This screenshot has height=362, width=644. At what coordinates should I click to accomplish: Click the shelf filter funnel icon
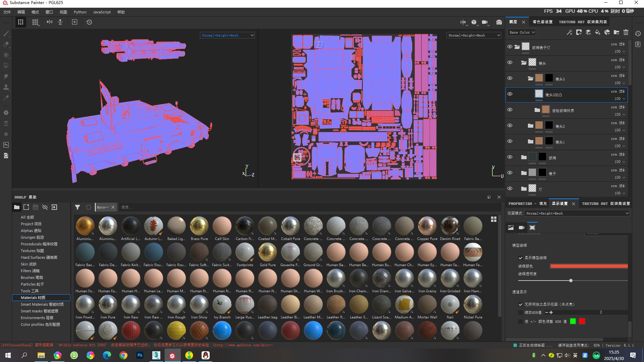[77, 207]
